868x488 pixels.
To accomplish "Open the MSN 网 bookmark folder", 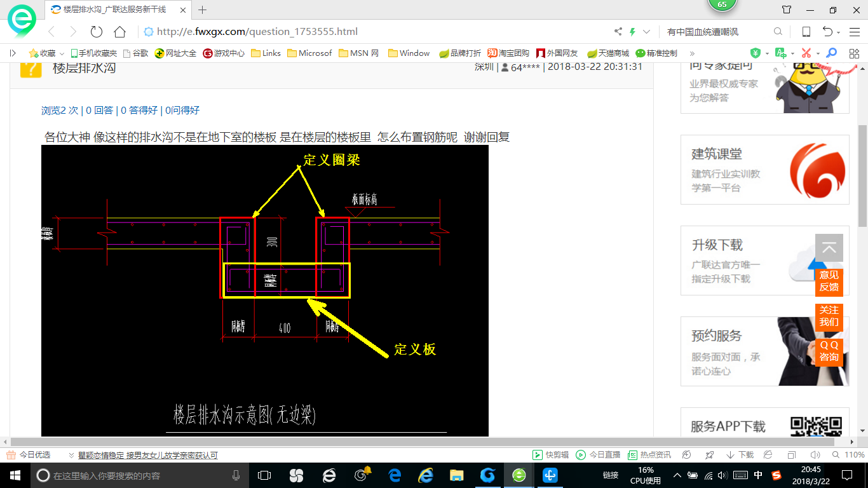I will point(359,53).
